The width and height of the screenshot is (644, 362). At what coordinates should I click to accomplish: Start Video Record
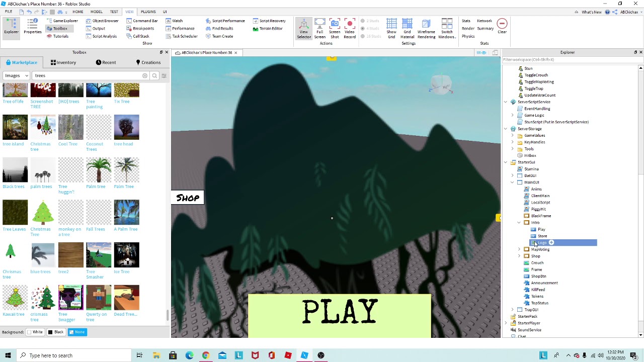[x=350, y=29]
